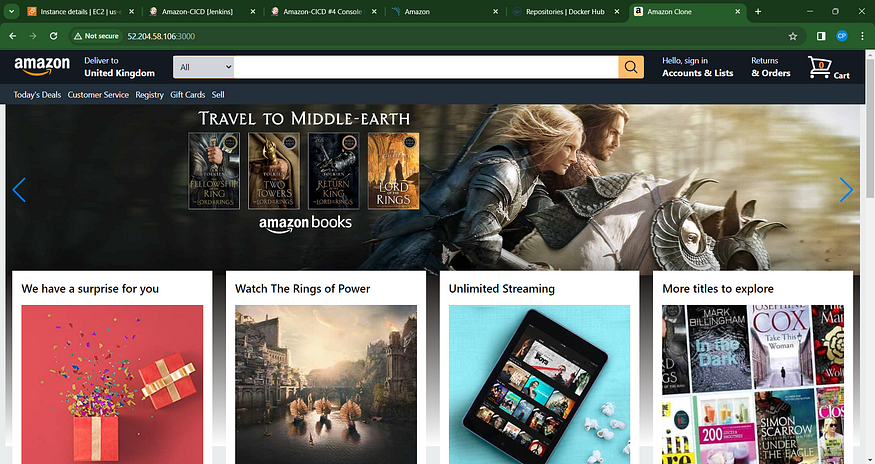Open browser side panel icon

[821, 36]
